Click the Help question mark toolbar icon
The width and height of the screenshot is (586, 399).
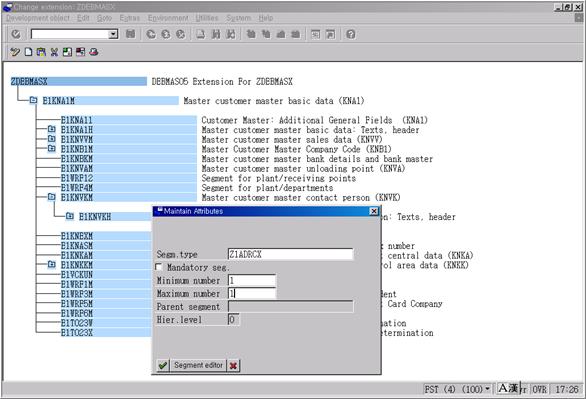click(351, 34)
